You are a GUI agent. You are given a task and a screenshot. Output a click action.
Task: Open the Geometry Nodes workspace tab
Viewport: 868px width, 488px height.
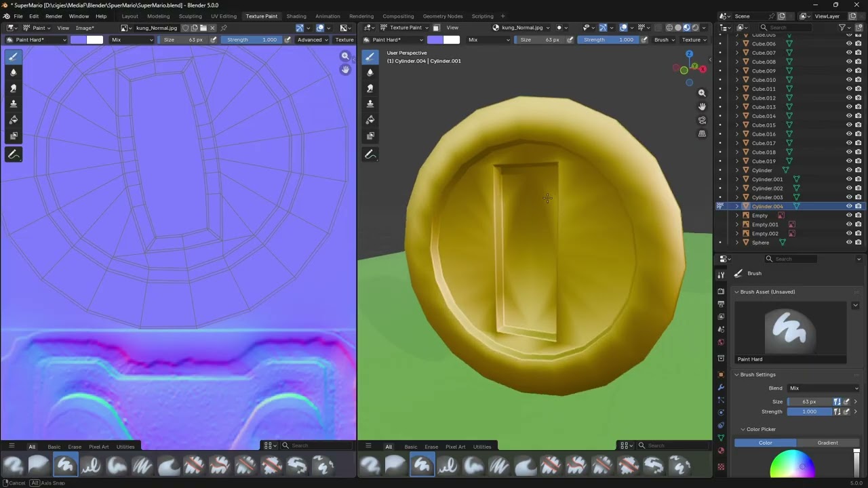point(443,16)
